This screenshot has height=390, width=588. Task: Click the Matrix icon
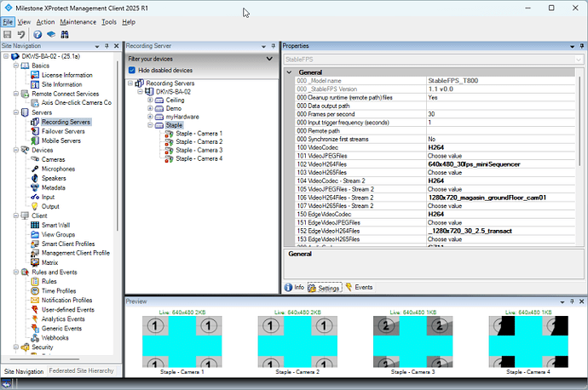pyautogui.click(x=35, y=262)
